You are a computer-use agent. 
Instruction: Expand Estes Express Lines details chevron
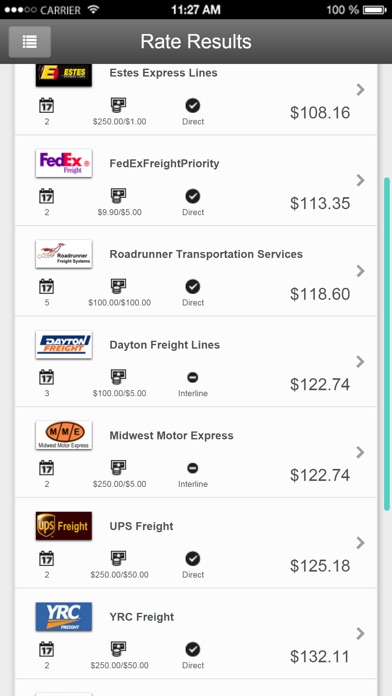tap(360, 90)
